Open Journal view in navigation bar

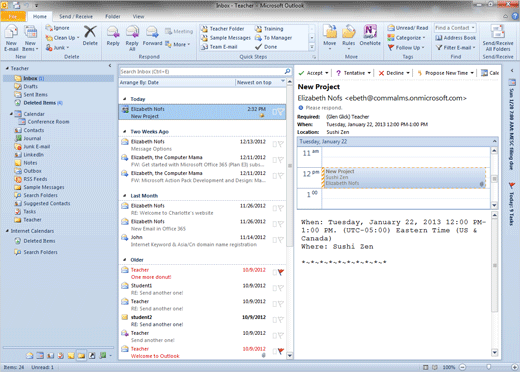pyautogui.click(x=103, y=355)
